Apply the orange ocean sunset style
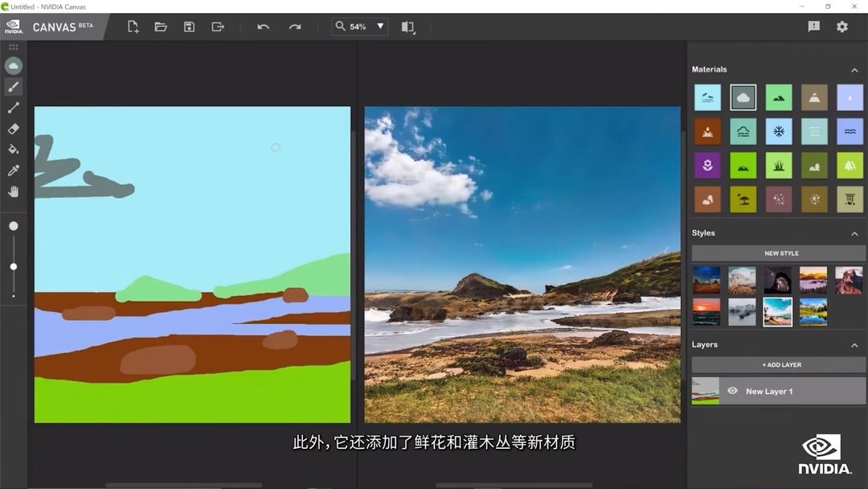The image size is (868, 489). [x=706, y=312]
